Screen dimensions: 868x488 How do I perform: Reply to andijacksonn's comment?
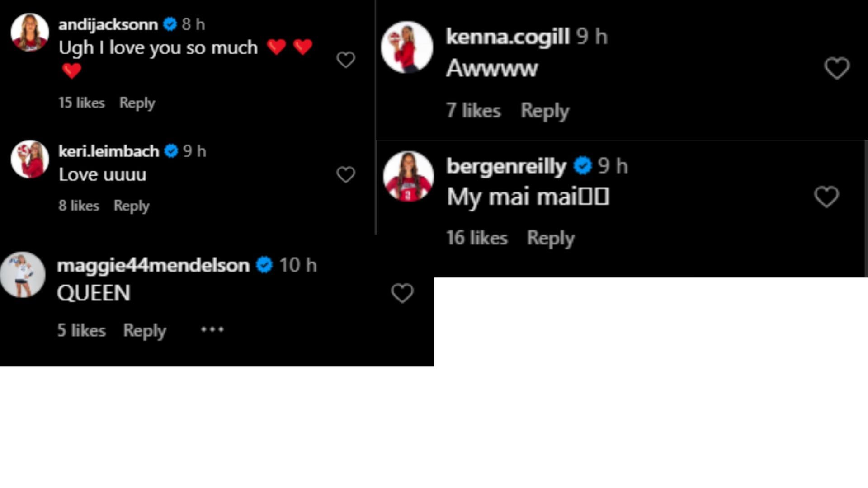137,103
